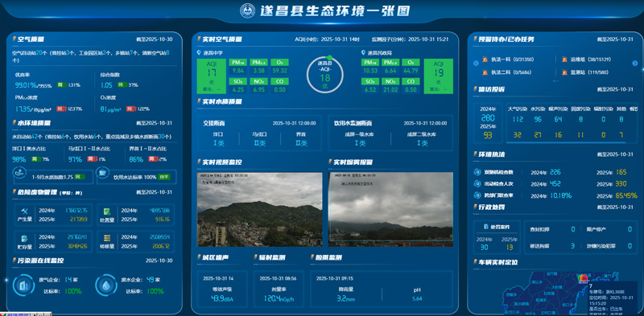Click the 空气质量 section heading

point(31,39)
